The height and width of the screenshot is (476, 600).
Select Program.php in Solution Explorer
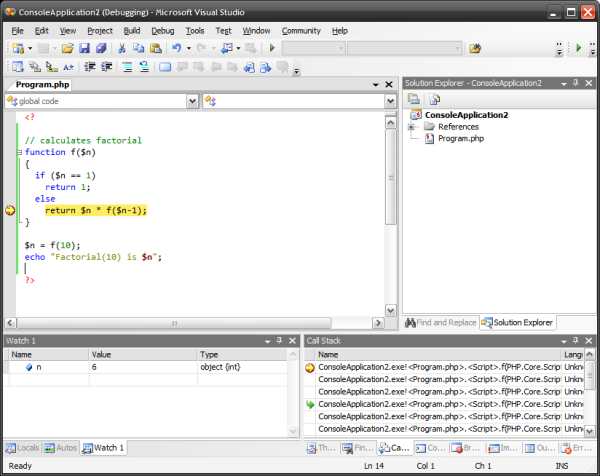tap(461, 139)
